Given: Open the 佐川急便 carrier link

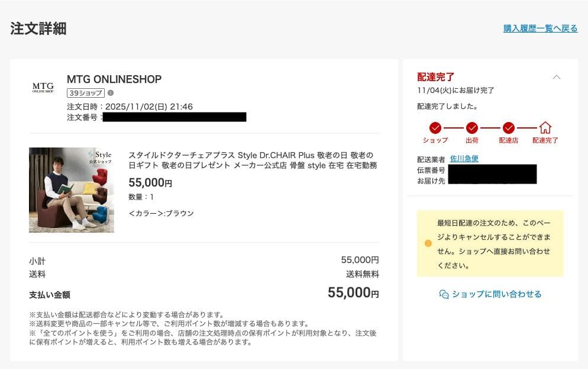Looking at the screenshot, I should [464, 158].
